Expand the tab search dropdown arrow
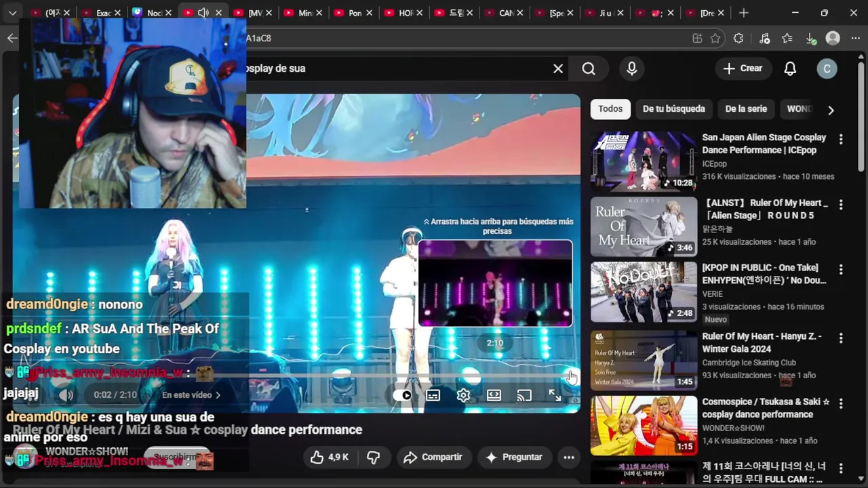 coord(12,13)
